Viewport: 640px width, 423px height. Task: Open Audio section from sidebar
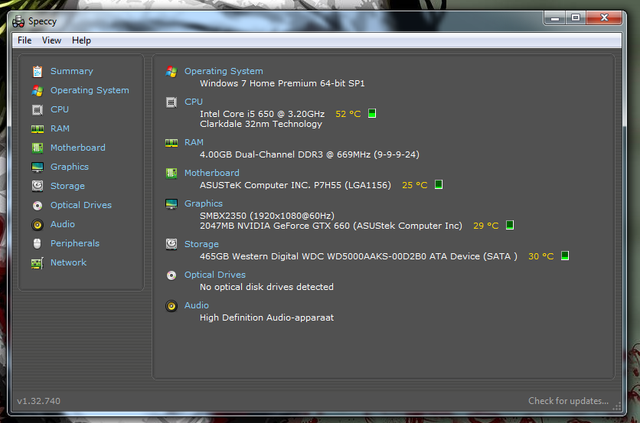tap(62, 224)
